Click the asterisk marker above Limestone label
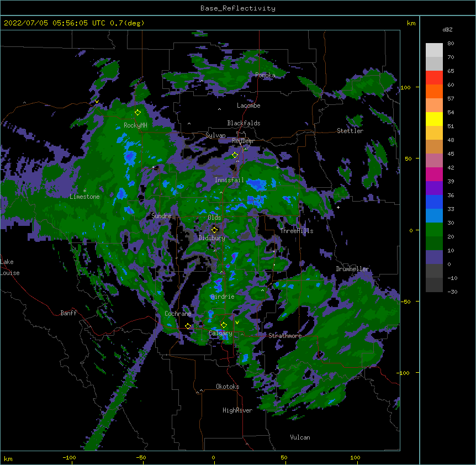This screenshot has width=476, height=465. 84,191
